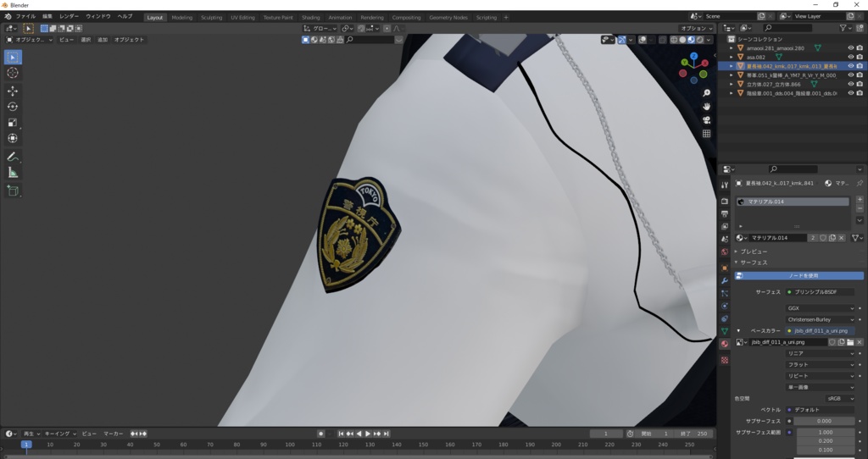Toggle camera view icon in viewport
This screenshot has height=459, width=868.
pyautogui.click(x=706, y=120)
